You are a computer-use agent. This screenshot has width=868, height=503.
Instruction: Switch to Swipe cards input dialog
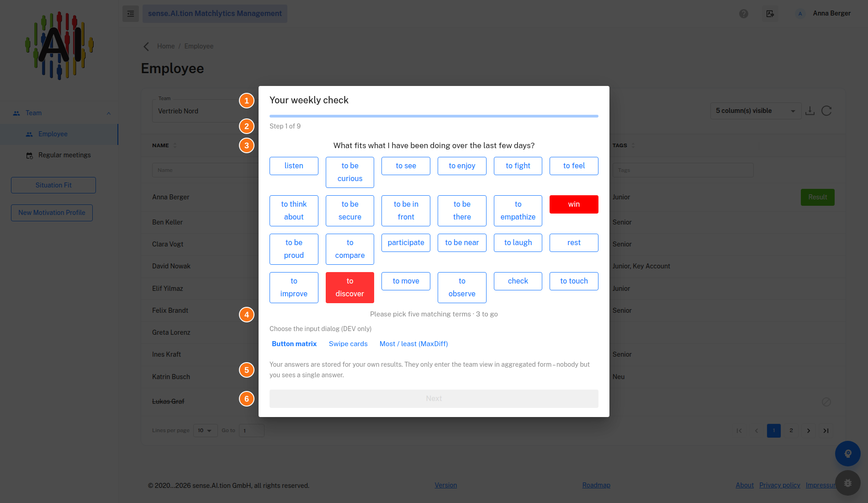pyautogui.click(x=348, y=344)
